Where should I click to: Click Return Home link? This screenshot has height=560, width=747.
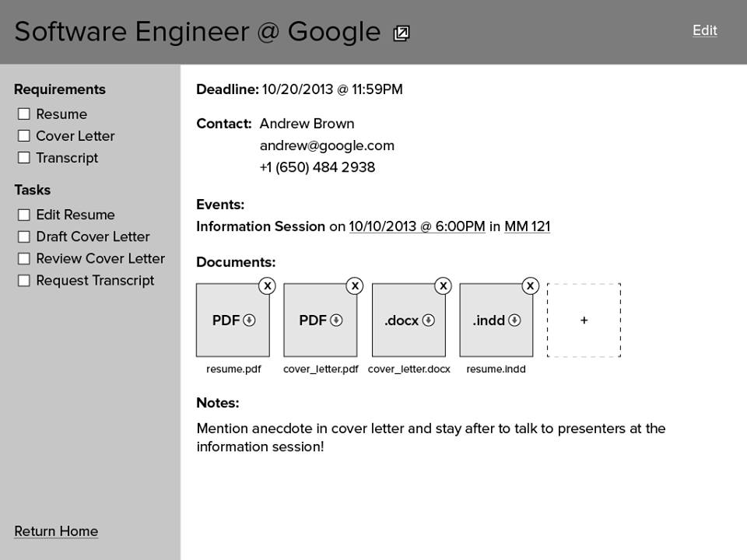click(56, 531)
